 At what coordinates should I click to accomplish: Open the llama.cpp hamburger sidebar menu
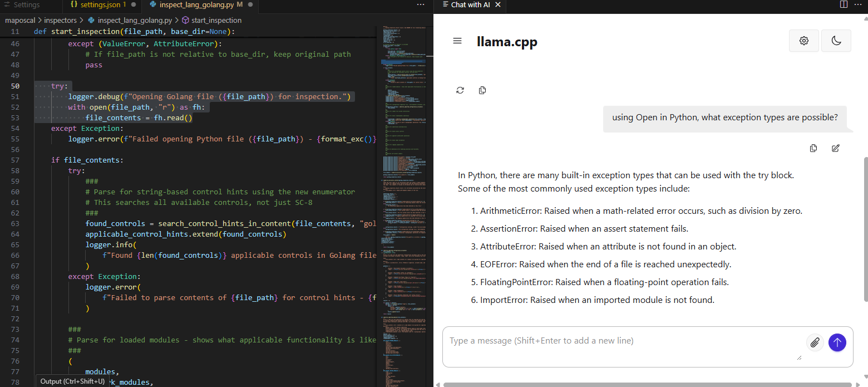457,41
